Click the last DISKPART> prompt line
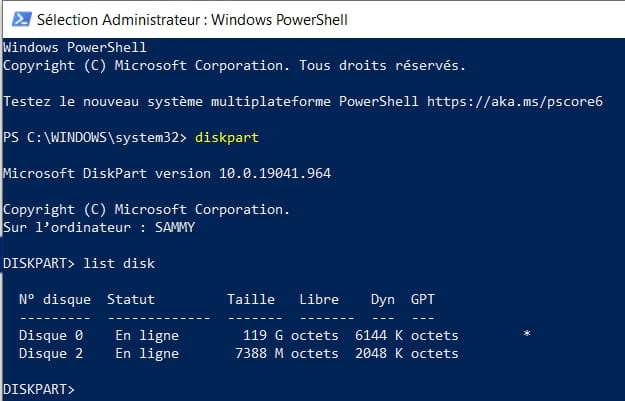 tap(39, 389)
